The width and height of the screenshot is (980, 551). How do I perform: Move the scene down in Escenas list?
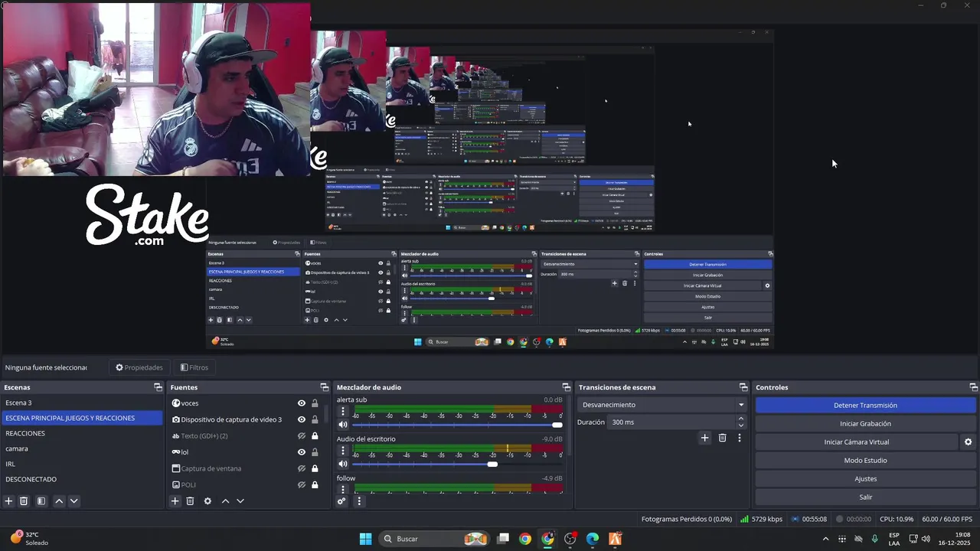[73, 501]
